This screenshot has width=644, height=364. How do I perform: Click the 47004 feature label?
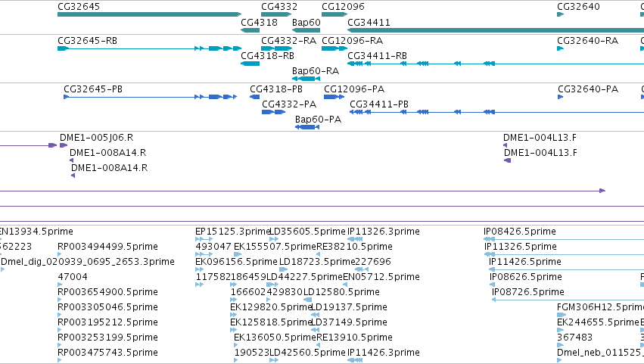pyautogui.click(x=73, y=276)
